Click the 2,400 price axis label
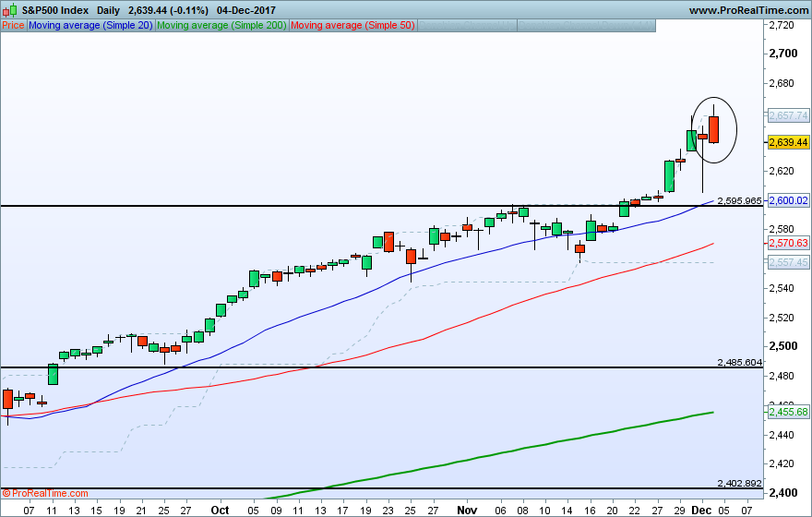 pos(783,493)
